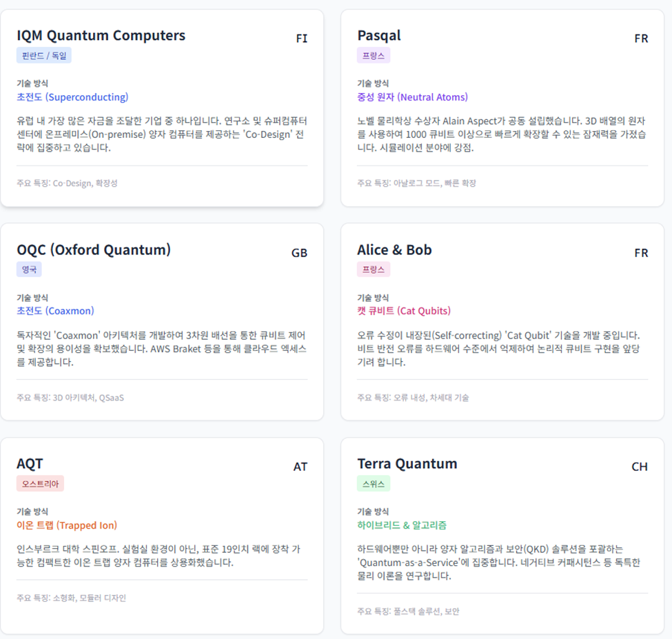Click the 캣 큐비트 (Cat Qubits) label
Image resolution: width=672 pixels, height=639 pixels.
(404, 311)
